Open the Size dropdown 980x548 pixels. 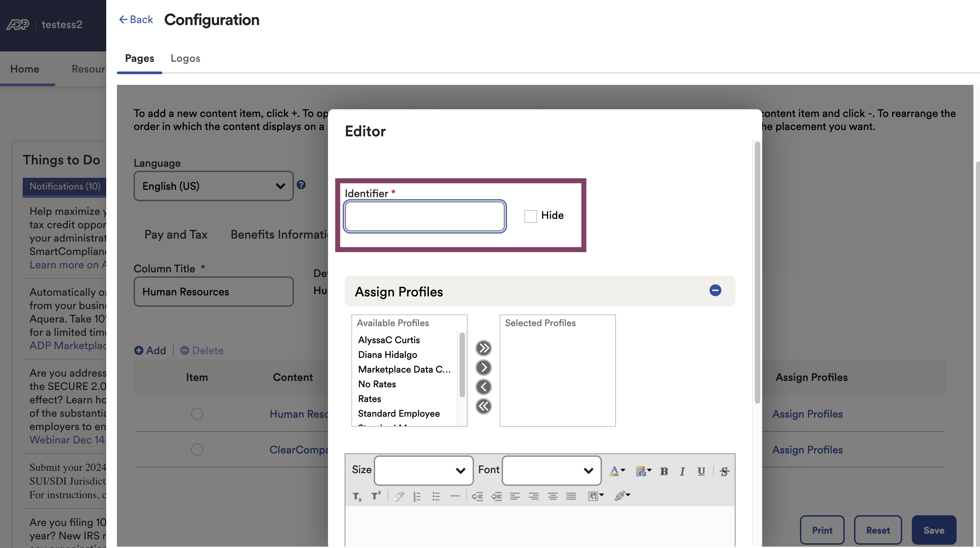coord(424,470)
